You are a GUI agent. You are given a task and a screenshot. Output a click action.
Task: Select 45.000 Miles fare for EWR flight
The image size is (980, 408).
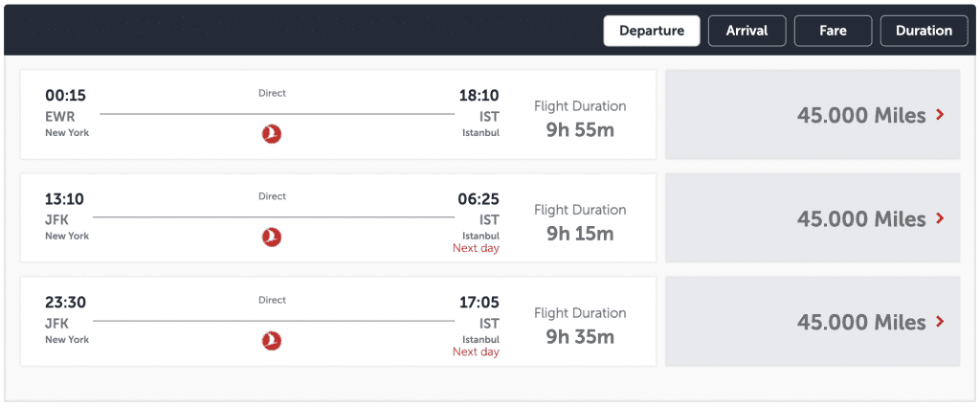(813, 115)
